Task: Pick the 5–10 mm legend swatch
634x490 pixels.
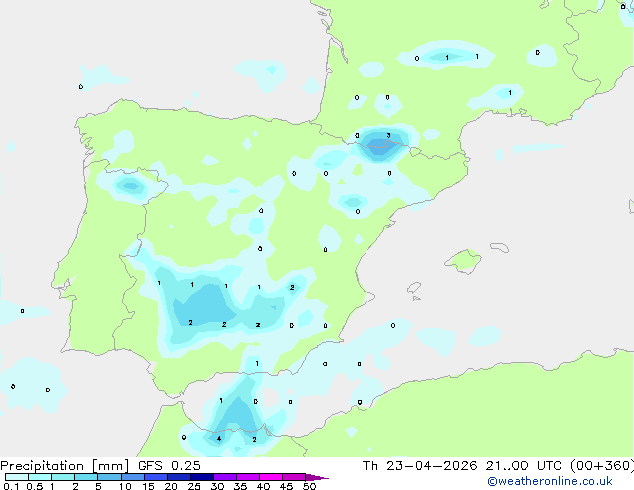Action: pyautogui.click(x=109, y=477)
